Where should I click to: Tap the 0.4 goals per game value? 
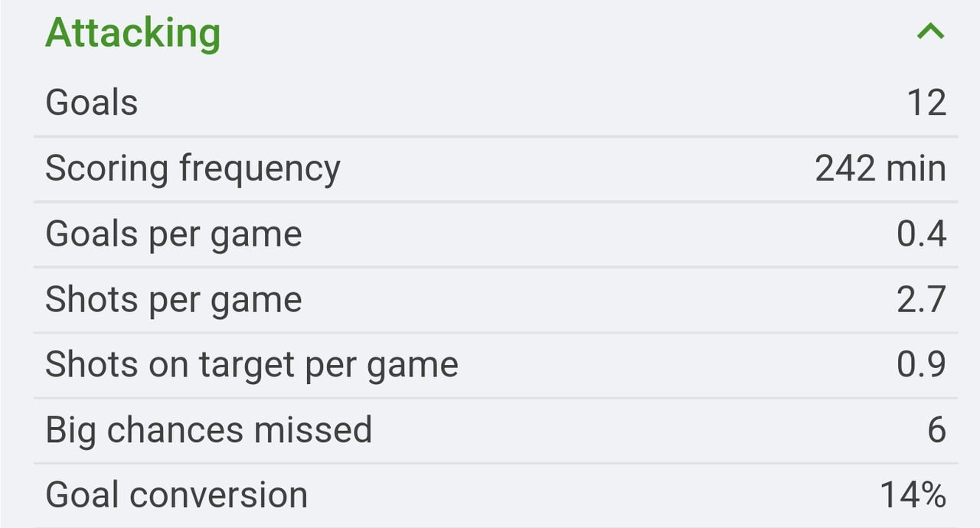922,234
